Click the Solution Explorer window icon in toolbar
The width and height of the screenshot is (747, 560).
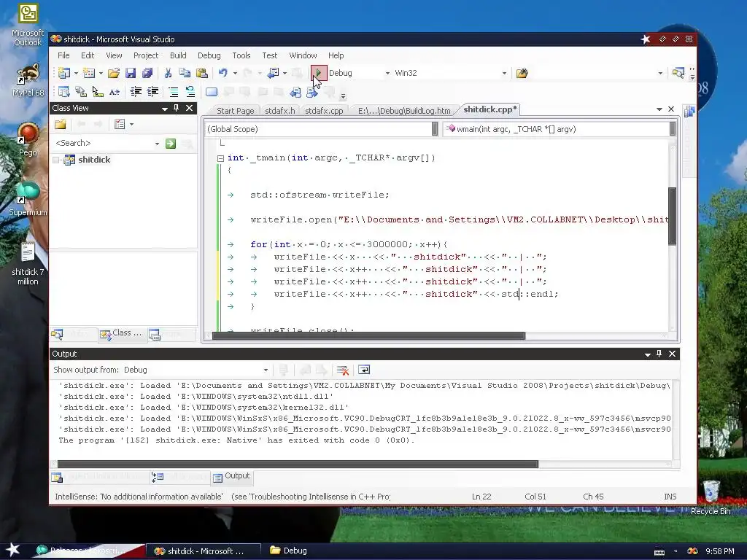[x=678, y=74]
